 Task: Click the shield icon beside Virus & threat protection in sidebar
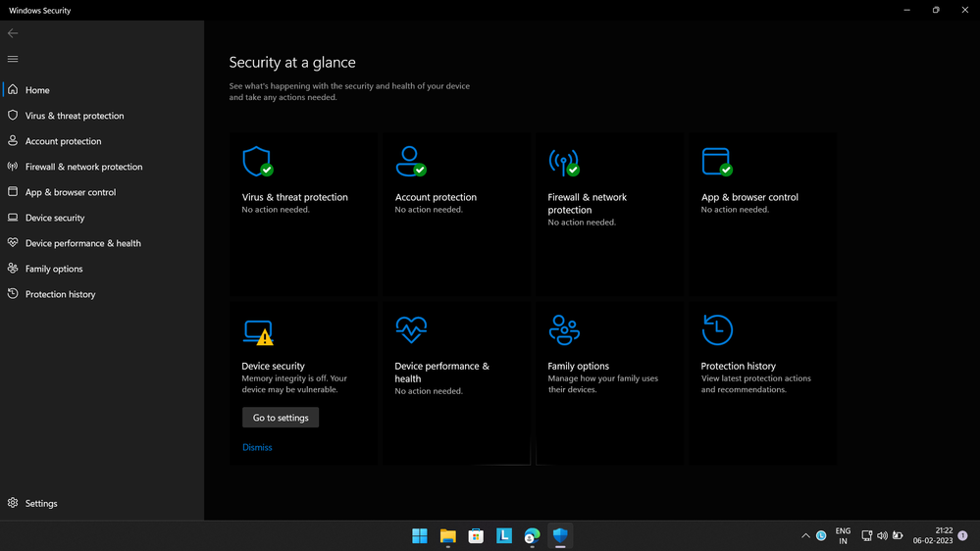click(13, 115)
